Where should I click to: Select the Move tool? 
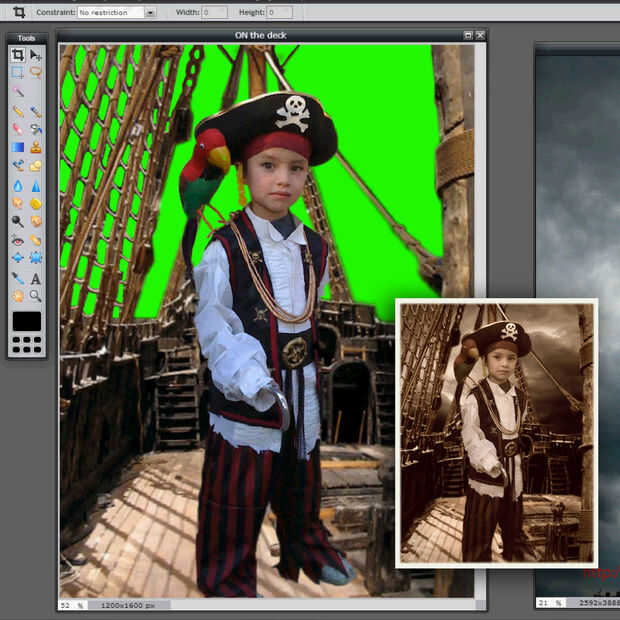tap(36, 55)
